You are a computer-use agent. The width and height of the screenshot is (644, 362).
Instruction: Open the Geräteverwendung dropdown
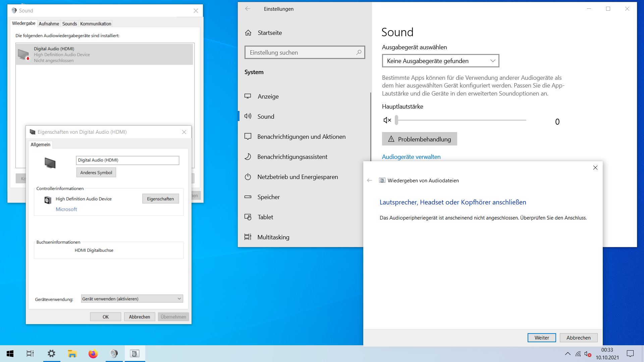pyautogui.click(x=132, y=299)
